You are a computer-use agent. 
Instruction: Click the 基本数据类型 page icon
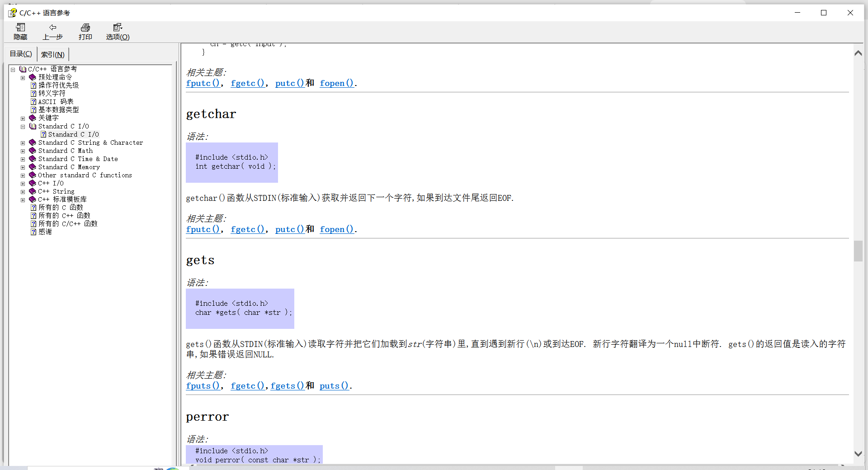pyautogui.click(x=33, y=110)
